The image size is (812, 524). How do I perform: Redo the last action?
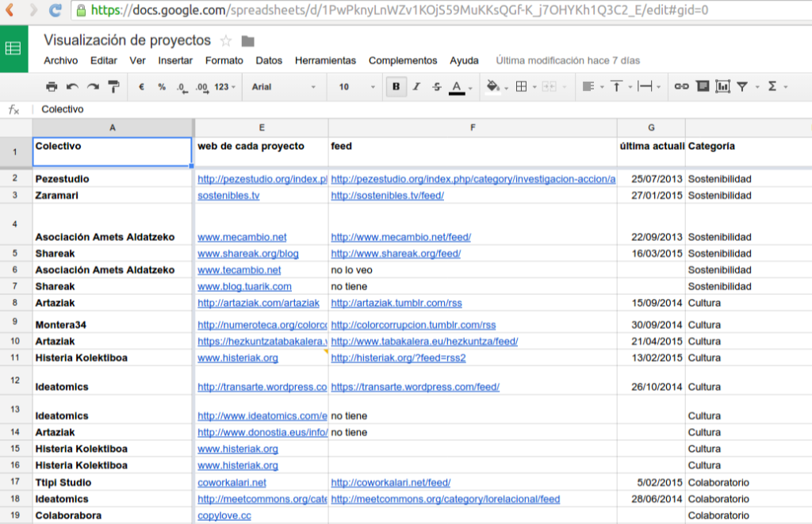(93, 86)
